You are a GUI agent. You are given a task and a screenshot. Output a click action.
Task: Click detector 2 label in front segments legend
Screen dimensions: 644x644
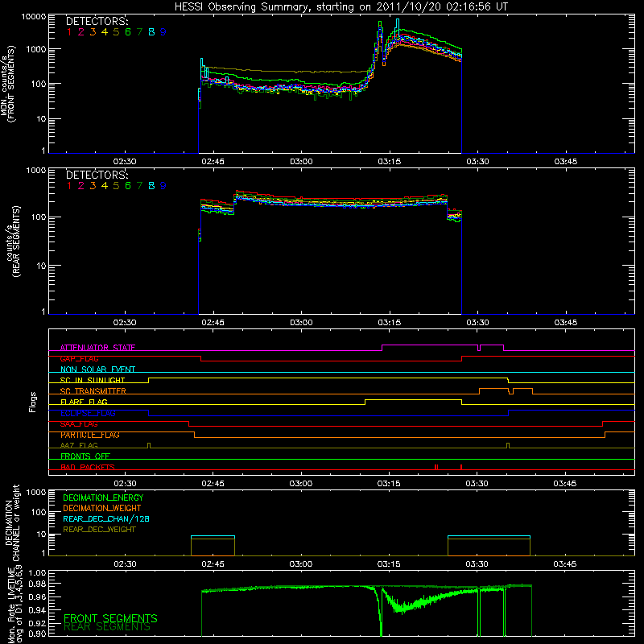click(x=81, y=32)
